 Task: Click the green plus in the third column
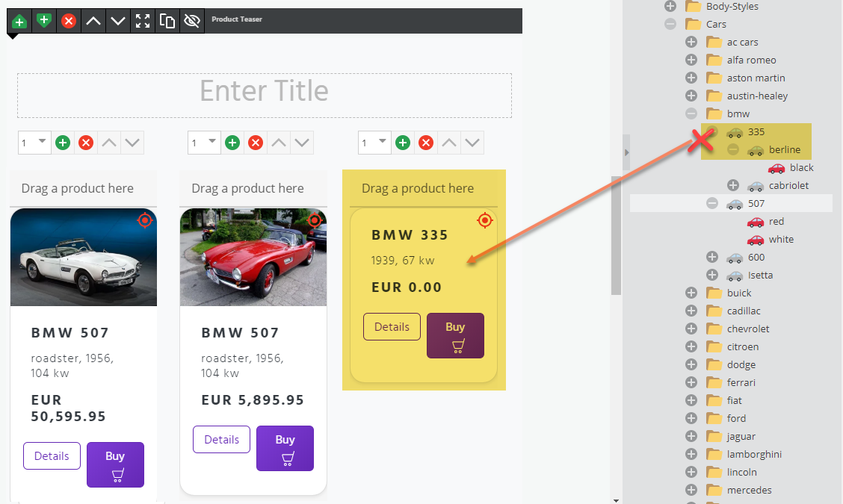click(x=403, y=143)
